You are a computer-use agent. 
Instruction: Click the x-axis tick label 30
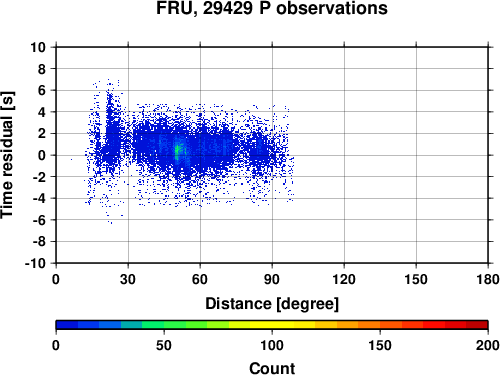tap(128, 279)
